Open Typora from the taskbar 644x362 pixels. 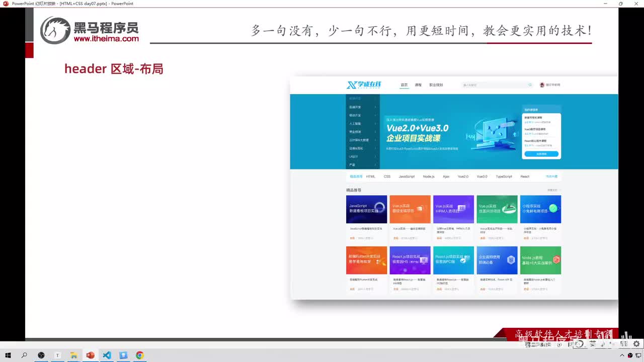(x=57, y=355)
